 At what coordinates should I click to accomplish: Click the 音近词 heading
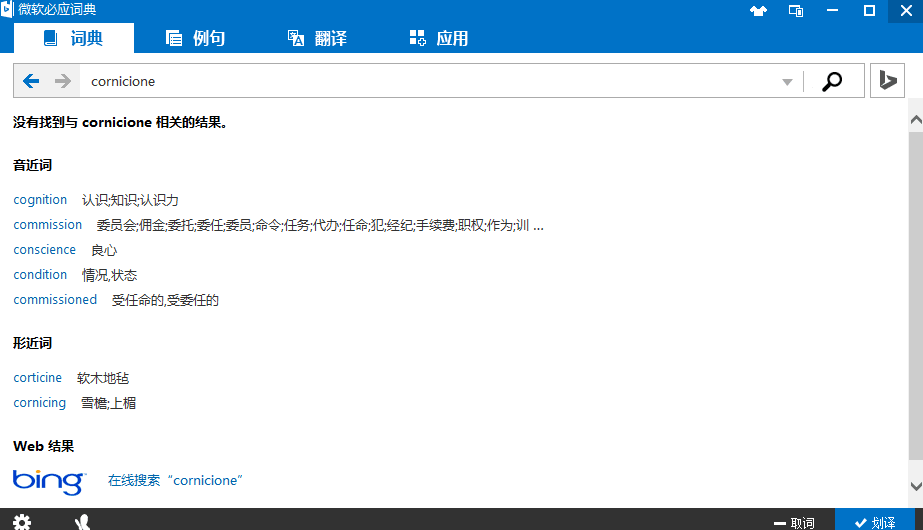pyautogui.click(x=32, y=165)
